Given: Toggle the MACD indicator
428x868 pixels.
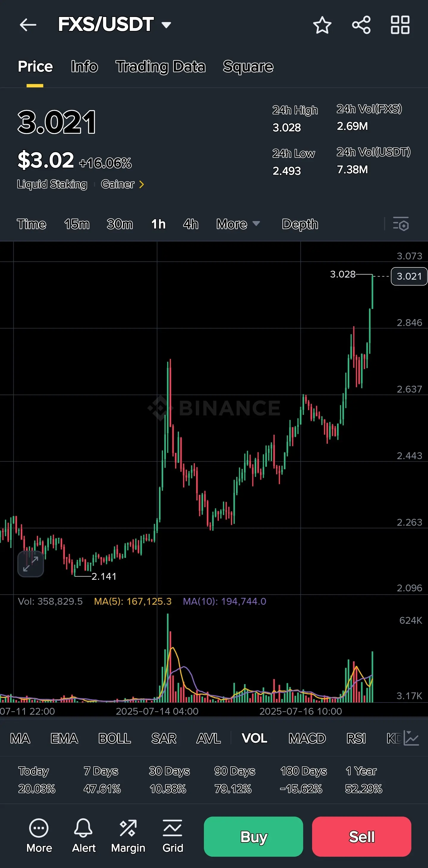Looking at the screenshot, I should [x=307, y=738].
